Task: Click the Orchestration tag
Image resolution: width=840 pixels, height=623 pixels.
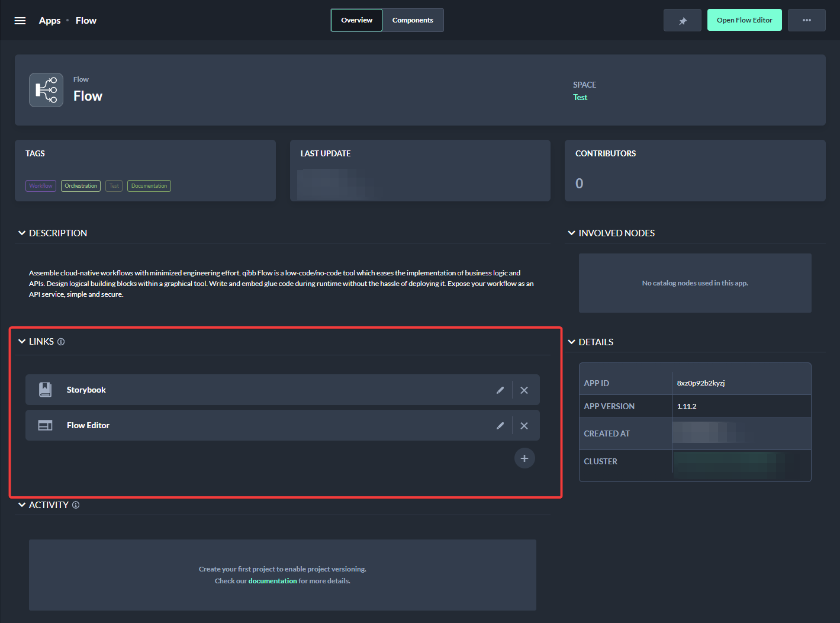Action: pos(81,186)
